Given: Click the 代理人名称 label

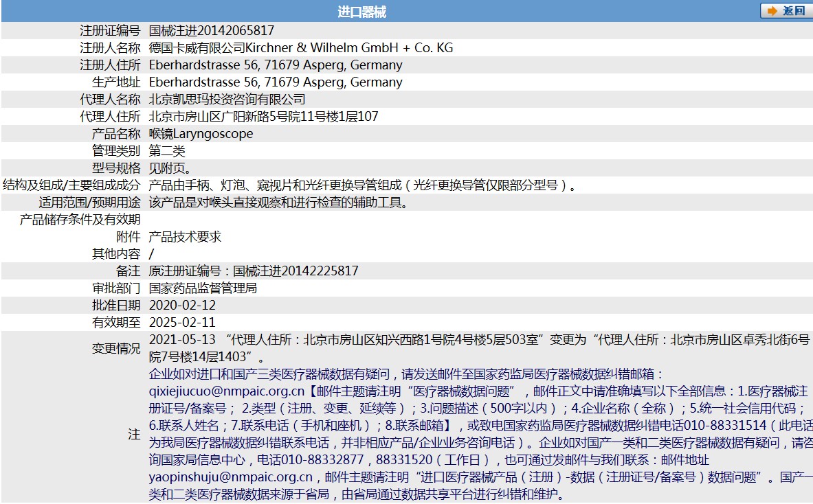Looking at the screenshot, I should [x=110, y=99].
